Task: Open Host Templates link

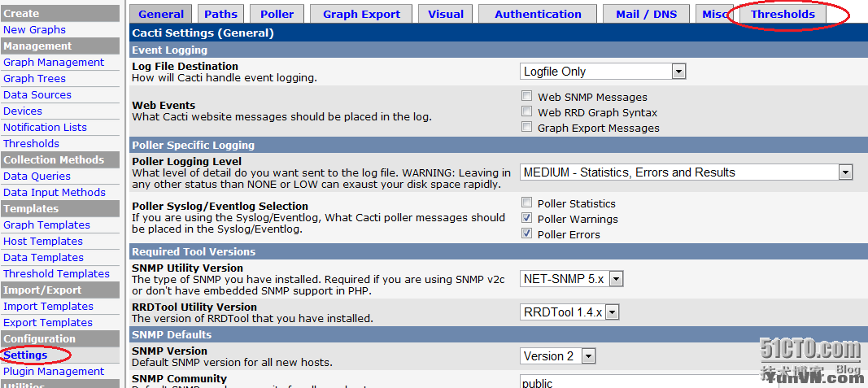Action: [43, 242]
